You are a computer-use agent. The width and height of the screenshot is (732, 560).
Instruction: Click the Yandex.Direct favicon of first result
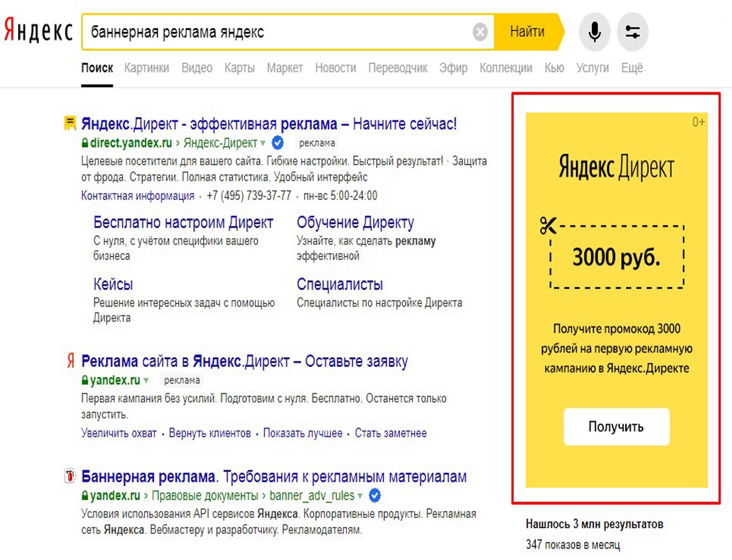pyautogui.click(x=70, y=124)
